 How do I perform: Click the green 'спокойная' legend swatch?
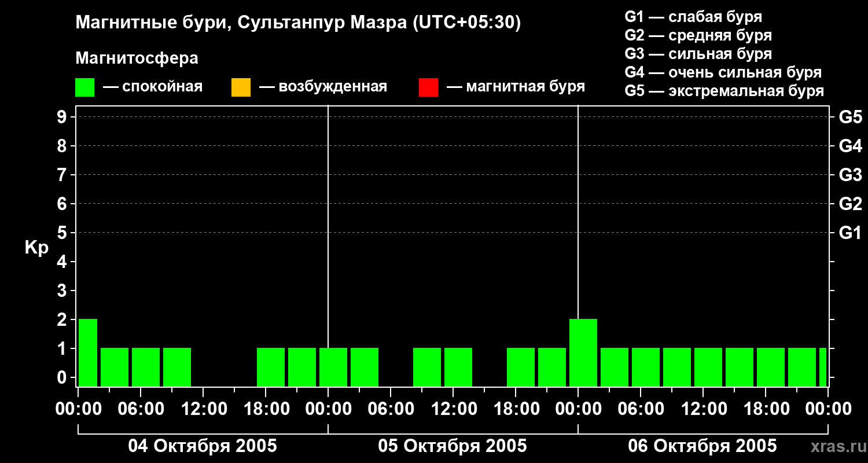[x=85, y=87]
